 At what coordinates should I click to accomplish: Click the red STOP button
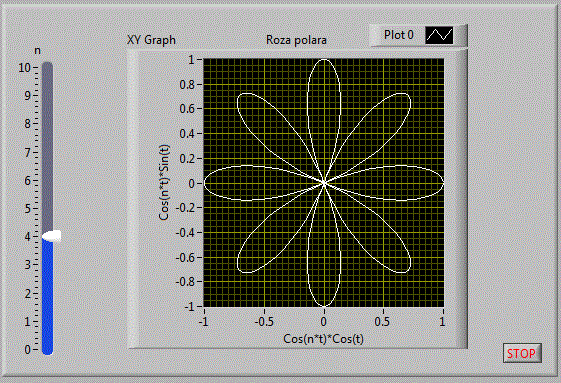[522, 354]
